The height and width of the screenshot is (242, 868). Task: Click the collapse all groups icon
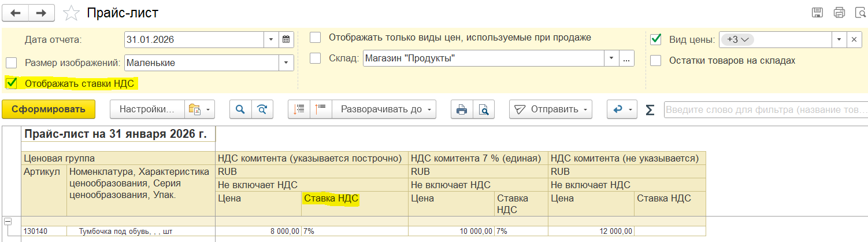pos(321,109)
